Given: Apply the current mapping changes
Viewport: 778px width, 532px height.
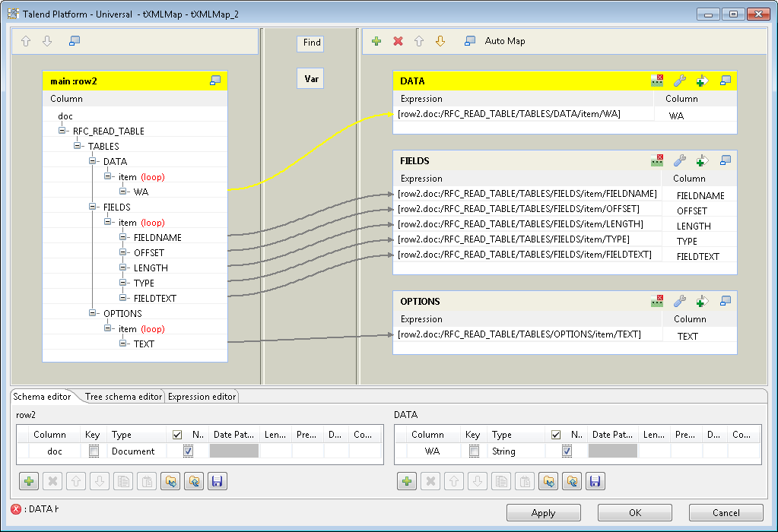Looking at the screenshot, I should (x=543, y=511).
